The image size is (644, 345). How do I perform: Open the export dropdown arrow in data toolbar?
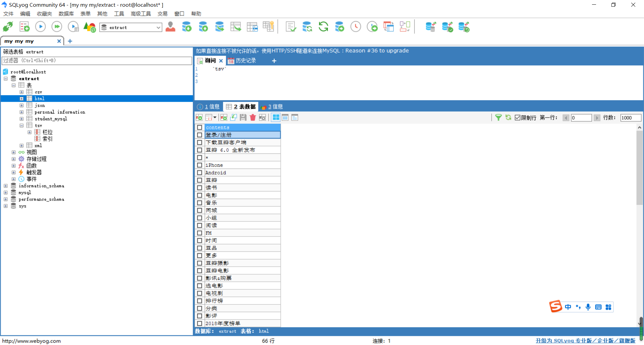click(215, 118)
